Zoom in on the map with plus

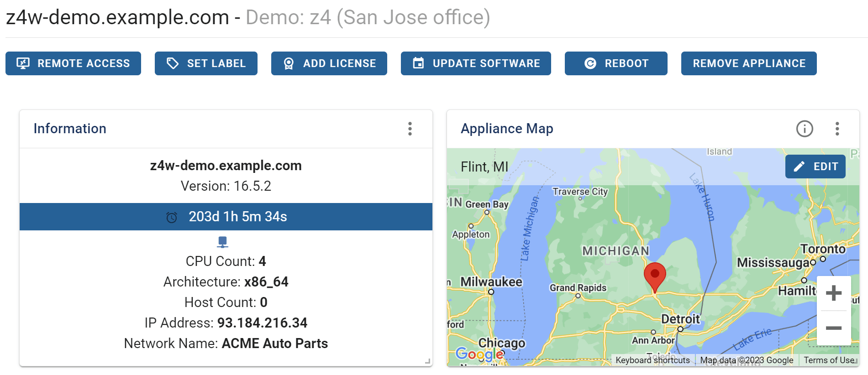click(834, 293)
